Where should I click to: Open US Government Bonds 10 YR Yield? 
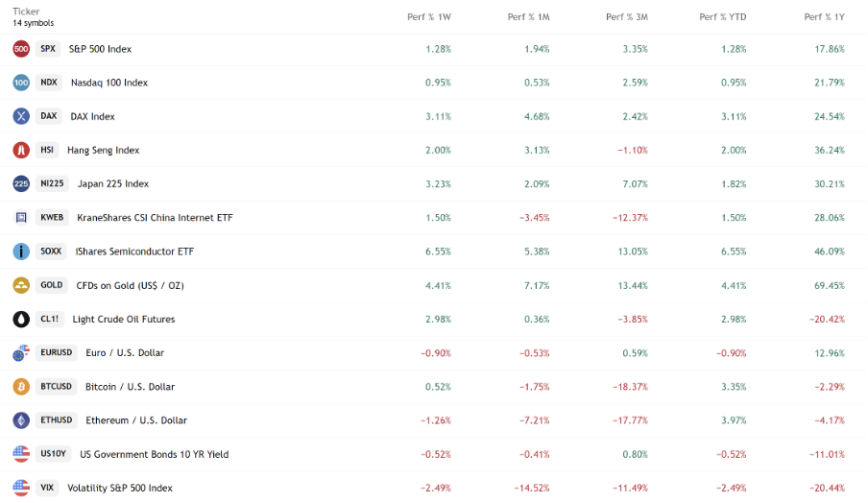(154, 454)
